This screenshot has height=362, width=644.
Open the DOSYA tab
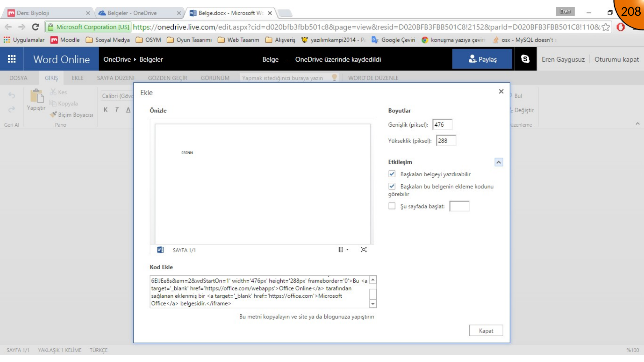point(18,78)
